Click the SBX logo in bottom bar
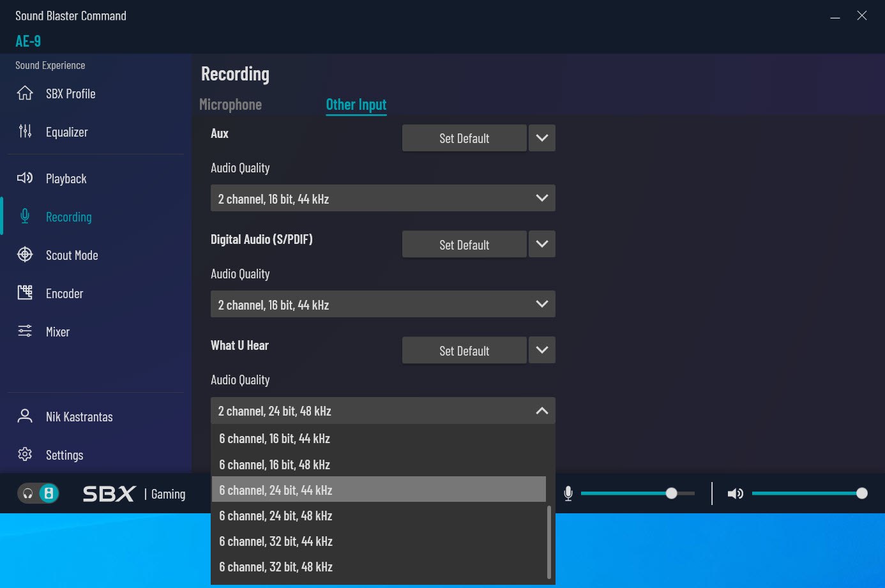The image size is (885, 588). 109,494
